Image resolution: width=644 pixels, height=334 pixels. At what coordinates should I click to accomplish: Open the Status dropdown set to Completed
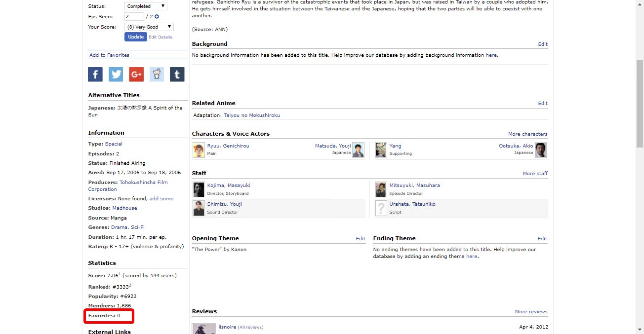click(146, 6)
